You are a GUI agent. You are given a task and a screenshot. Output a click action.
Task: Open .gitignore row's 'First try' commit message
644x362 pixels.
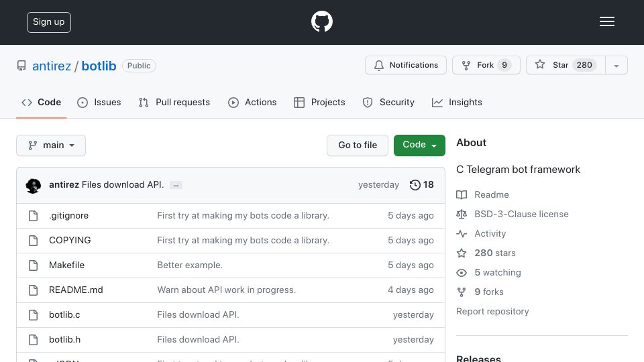click(243, 215)
